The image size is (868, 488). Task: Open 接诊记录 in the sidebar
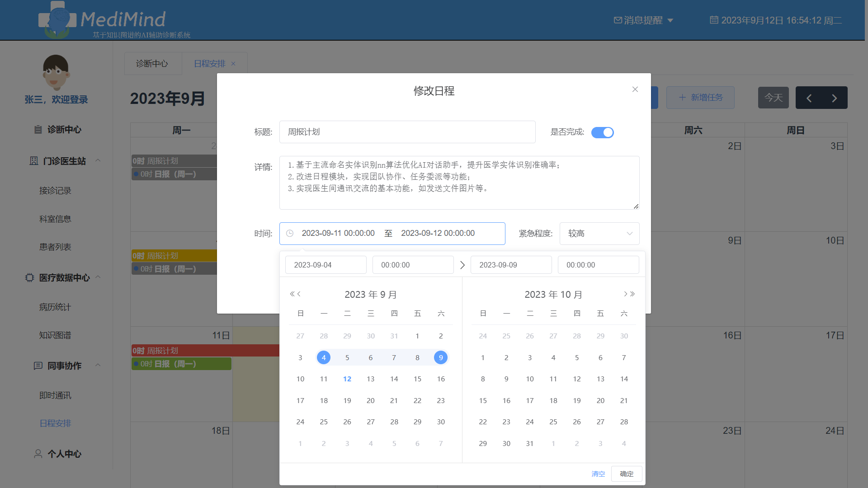(x=55, y=191)
